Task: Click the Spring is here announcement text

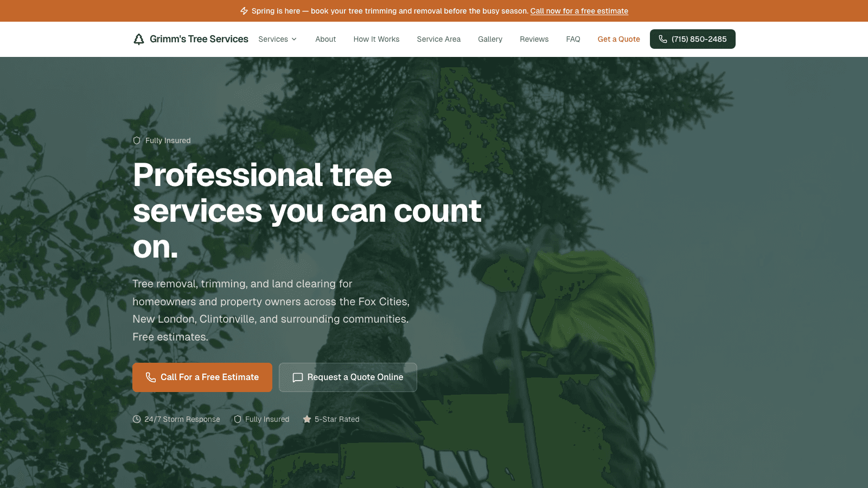Action: pyautogui.click(x=390, y=11)
